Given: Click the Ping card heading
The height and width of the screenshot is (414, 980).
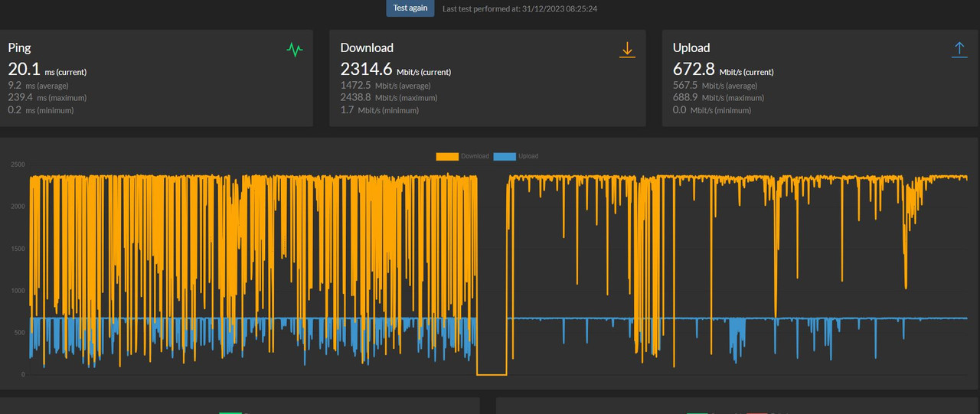Looking at the screenshot, I should point(19,47).
